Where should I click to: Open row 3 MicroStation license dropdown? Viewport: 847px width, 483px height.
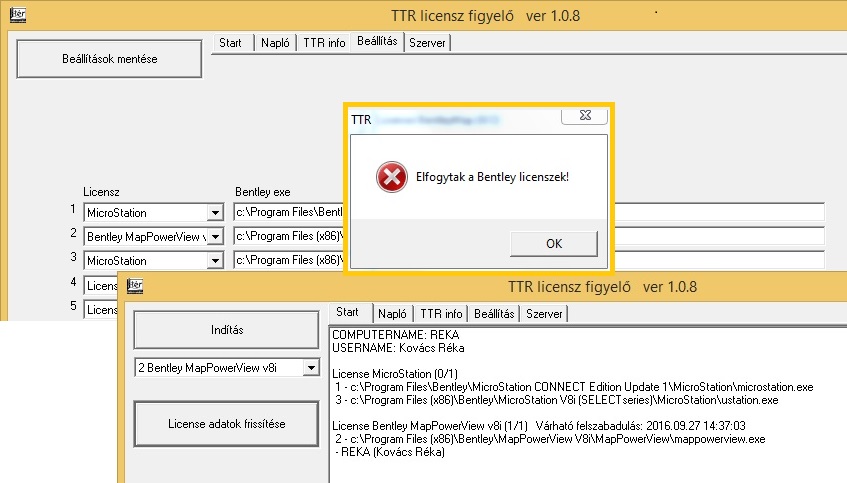(213, 260)
